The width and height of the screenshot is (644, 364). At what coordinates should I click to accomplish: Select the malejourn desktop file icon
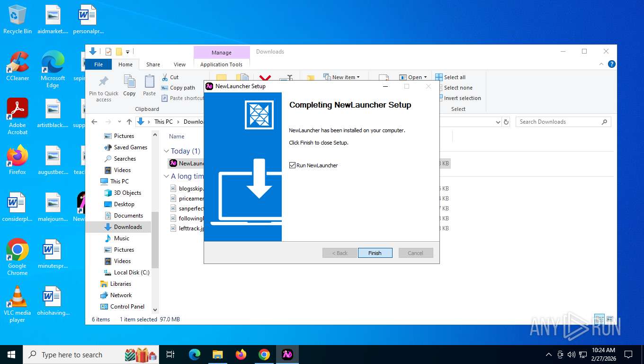53,207
